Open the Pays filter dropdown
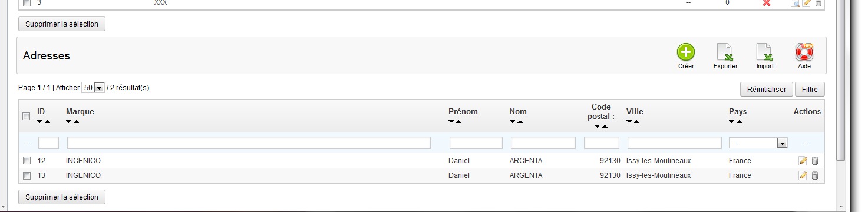The image size is (868, 212). tap(758, 143)
